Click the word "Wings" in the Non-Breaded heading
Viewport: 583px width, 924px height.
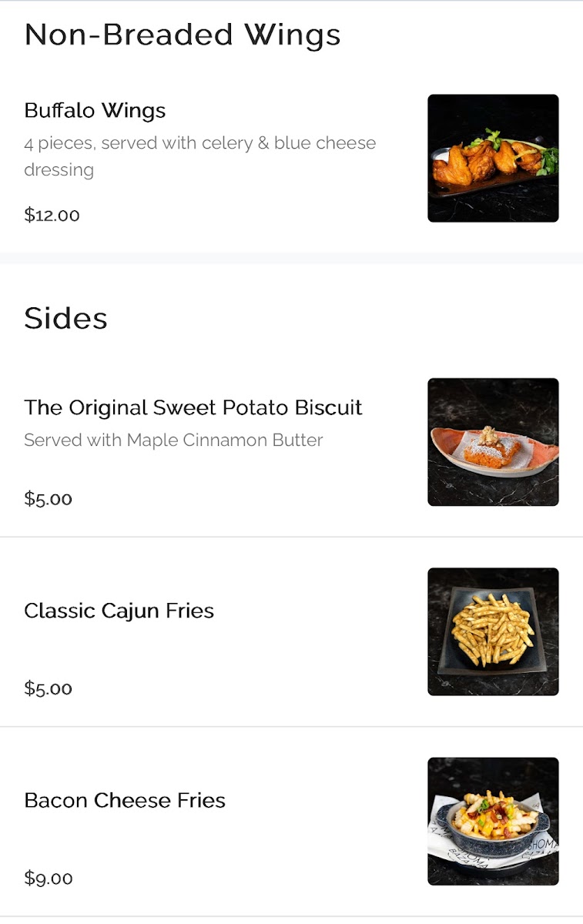click(292, 35)
